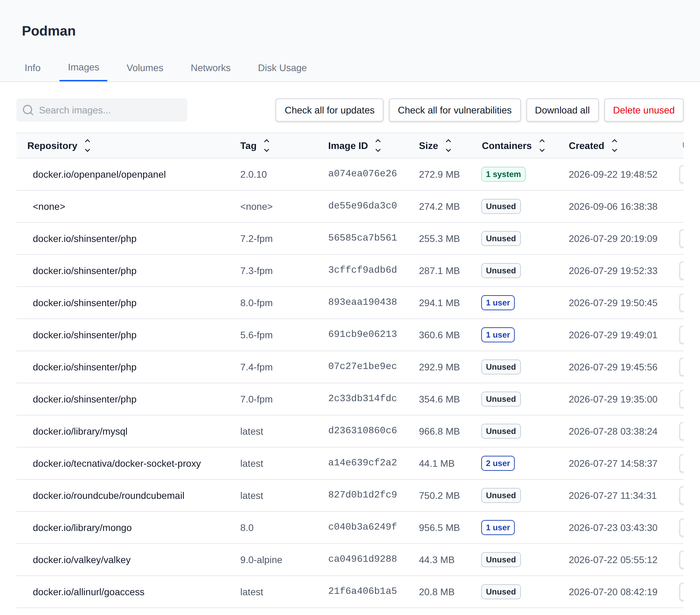Viewport: 700px width, 615px height.
Task: Click the 2.0.10 tag cell
Action: point(253,174)
